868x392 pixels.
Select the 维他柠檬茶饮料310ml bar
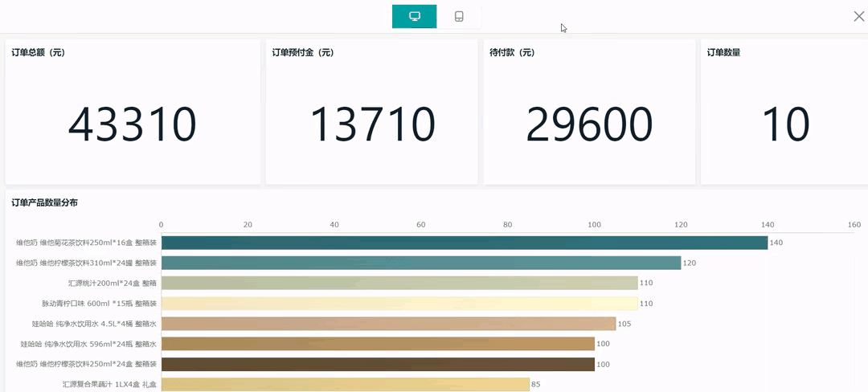point(420,263)
